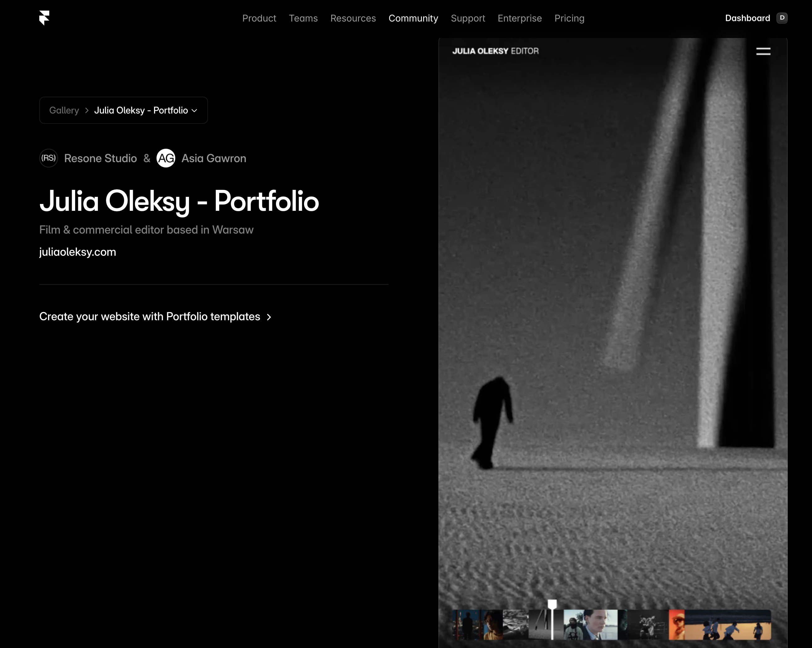Click arrow beside Portfolio templates link
The image size is (812, 648).
point(269,317)
